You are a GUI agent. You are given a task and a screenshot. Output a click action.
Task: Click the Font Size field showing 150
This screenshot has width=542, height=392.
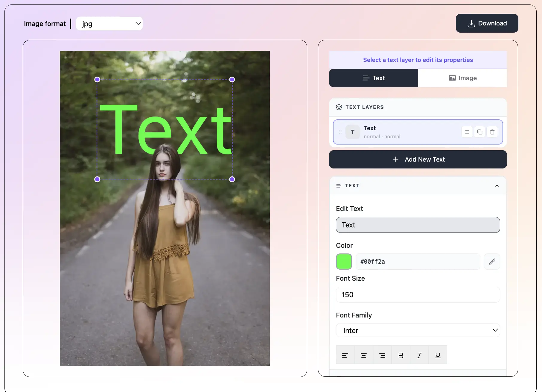pos(418,295)
